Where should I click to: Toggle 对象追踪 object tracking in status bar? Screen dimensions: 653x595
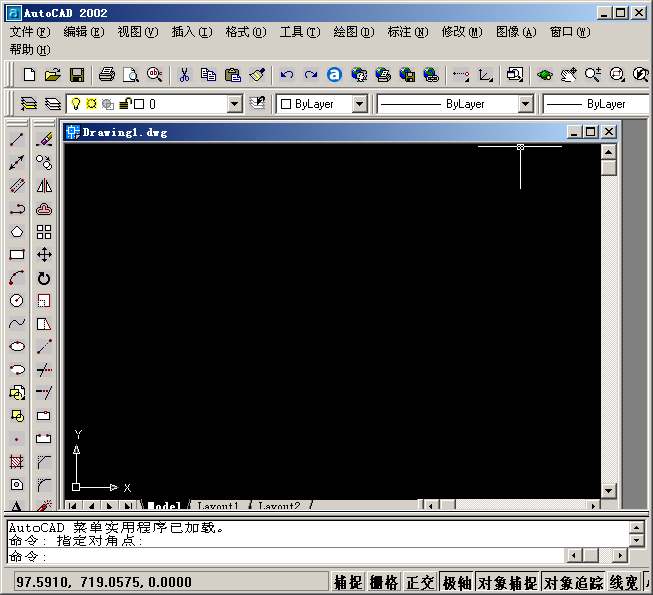573,582
